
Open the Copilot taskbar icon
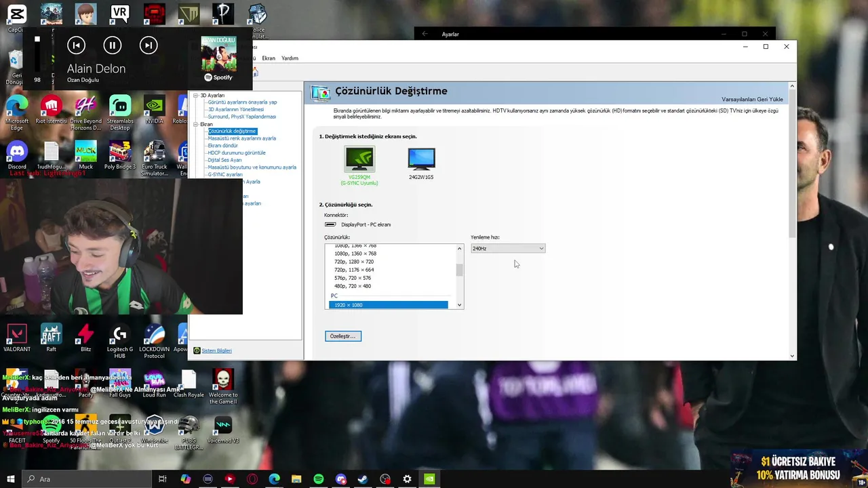(x=185, y=479)
